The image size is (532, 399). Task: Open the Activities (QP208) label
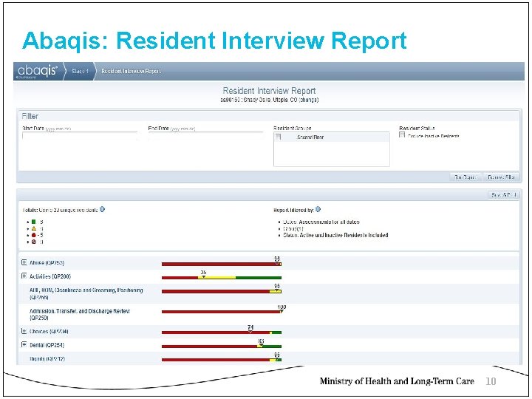[50, 276]
